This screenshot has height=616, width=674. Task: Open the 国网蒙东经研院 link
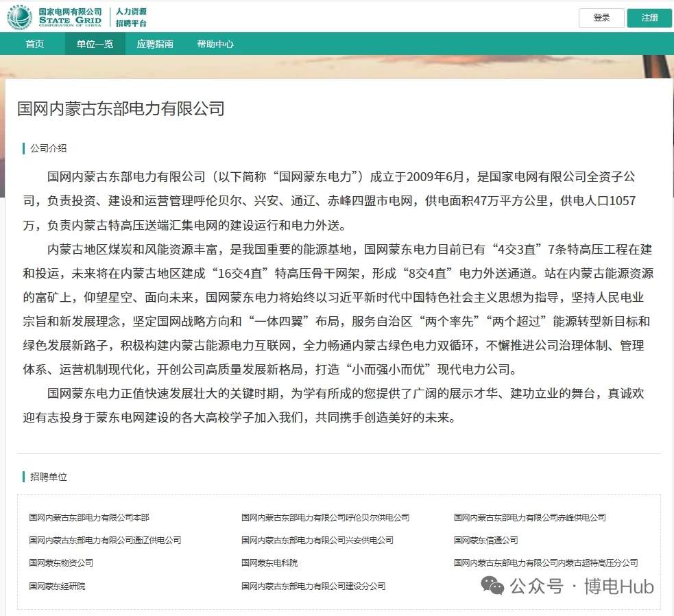click(x=57, y=587)
